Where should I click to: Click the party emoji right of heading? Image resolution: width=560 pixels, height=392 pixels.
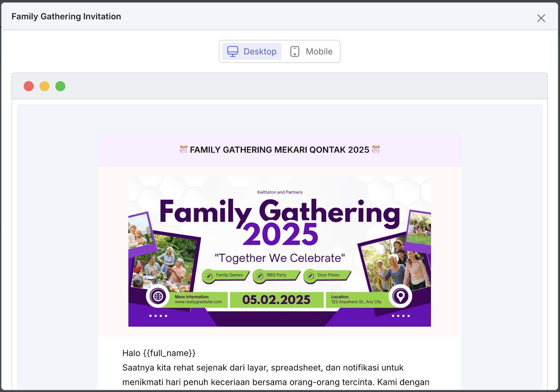point(376,150)
